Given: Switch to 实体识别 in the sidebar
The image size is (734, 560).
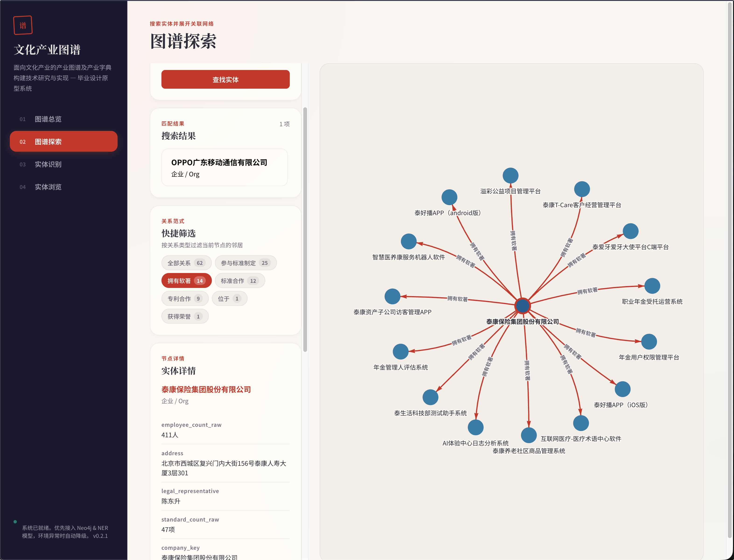Looking at the screenshot, I should (x=48, y=164).
